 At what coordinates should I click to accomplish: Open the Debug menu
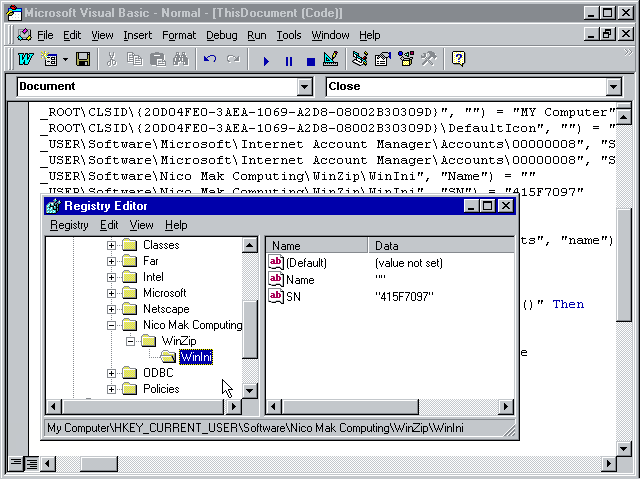(x=222, y=36)
